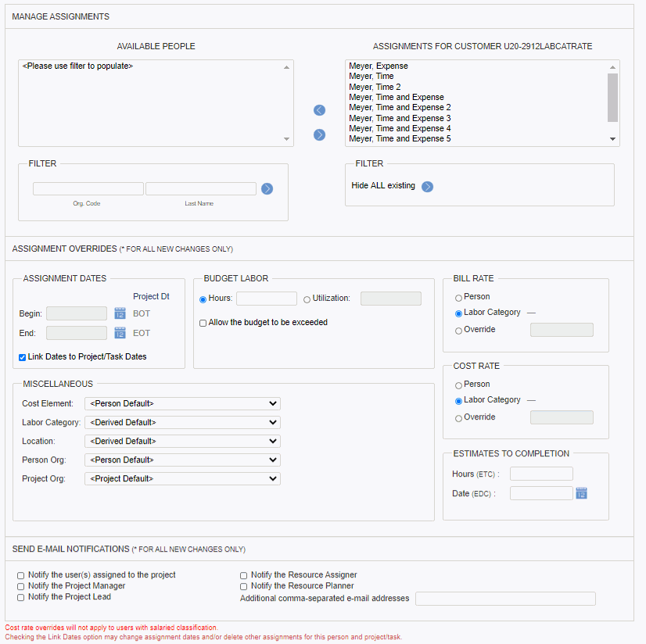Open the Date (EDC) calendar picker
This screenshot has height=644, width=646.
click(581, 493)
